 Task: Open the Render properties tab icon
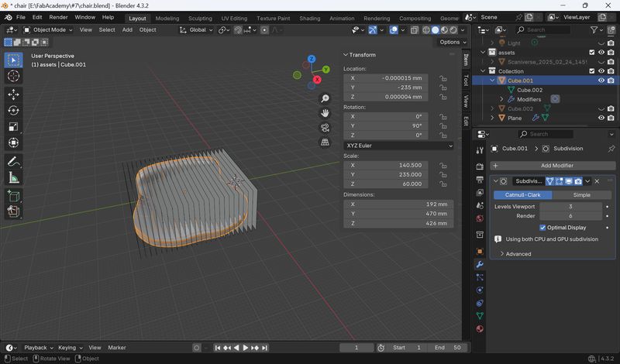tap(480, 167)
